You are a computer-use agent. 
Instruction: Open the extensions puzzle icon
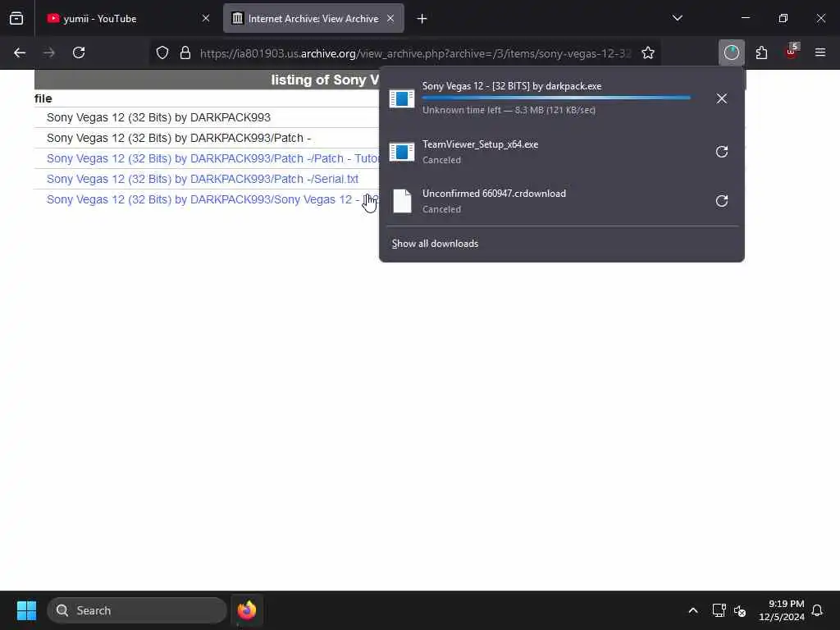tap(761, 53)
